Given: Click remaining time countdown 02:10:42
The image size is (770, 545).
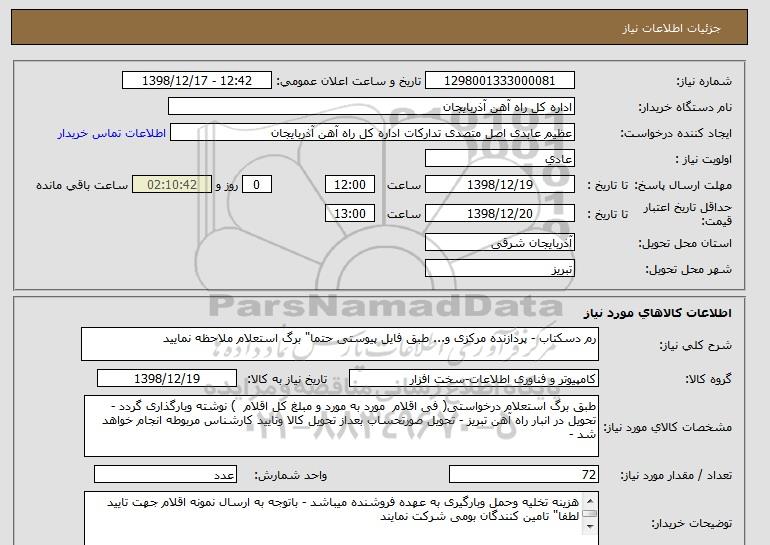Looking at the screenshot, I should pos(172,185).
